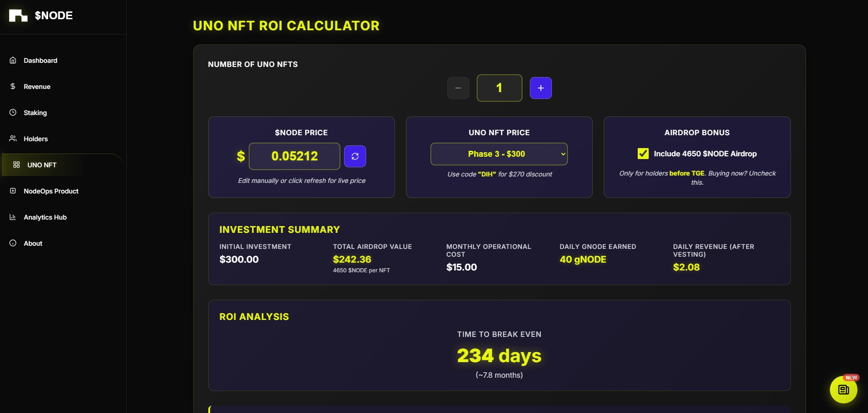Click the $2.08 daily revenue value
868x413 pixels.
[x=686, y=267]
